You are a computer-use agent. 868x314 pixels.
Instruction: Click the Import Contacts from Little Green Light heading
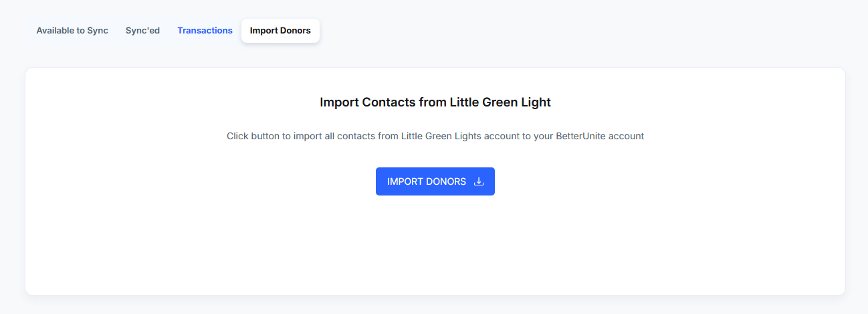[435, 102]
